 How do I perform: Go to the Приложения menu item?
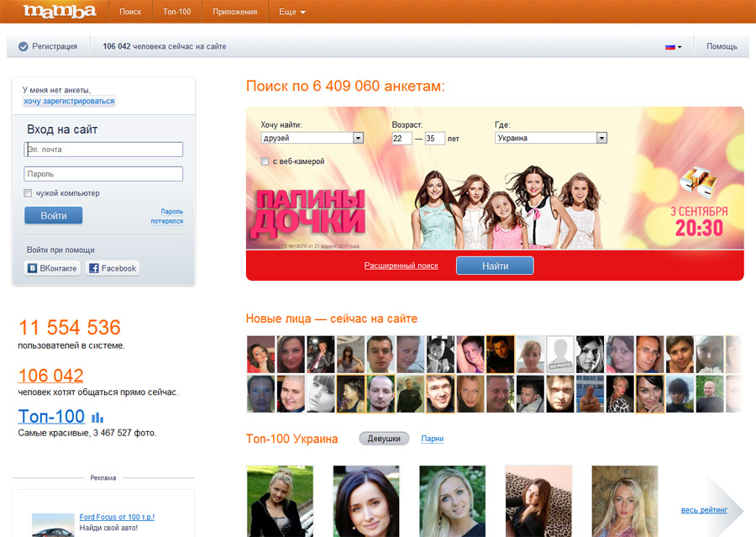(x=235, y=13)
